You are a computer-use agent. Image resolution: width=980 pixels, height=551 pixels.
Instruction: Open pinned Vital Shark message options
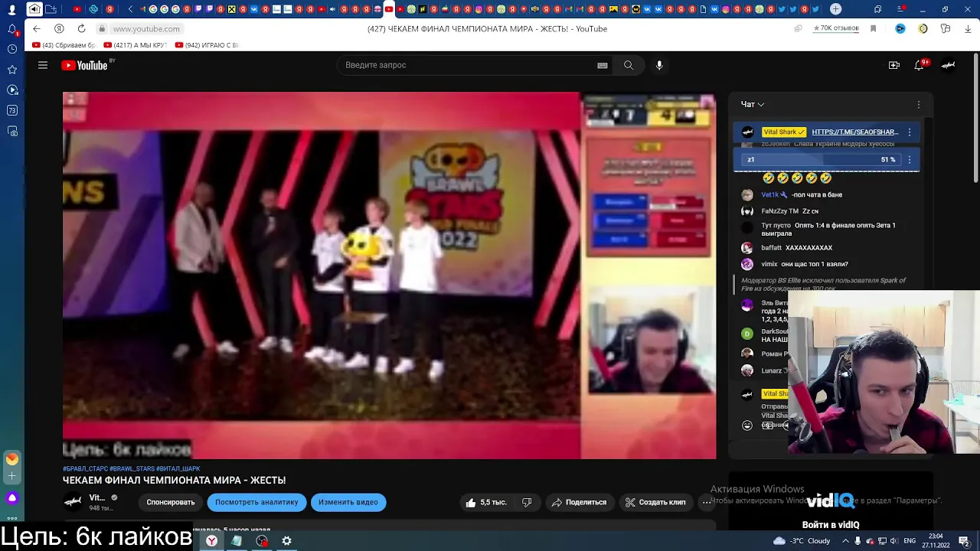pos(910,132)
